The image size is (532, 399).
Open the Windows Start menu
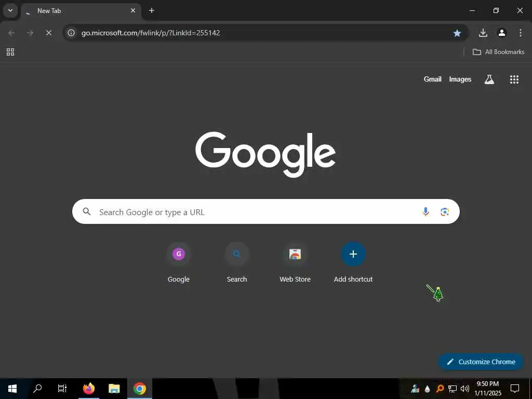[x=12, y=389]
